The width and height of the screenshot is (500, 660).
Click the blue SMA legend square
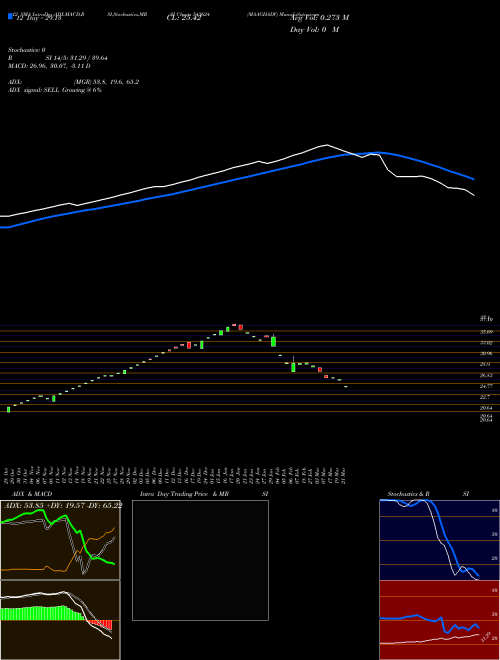point(10,16)
